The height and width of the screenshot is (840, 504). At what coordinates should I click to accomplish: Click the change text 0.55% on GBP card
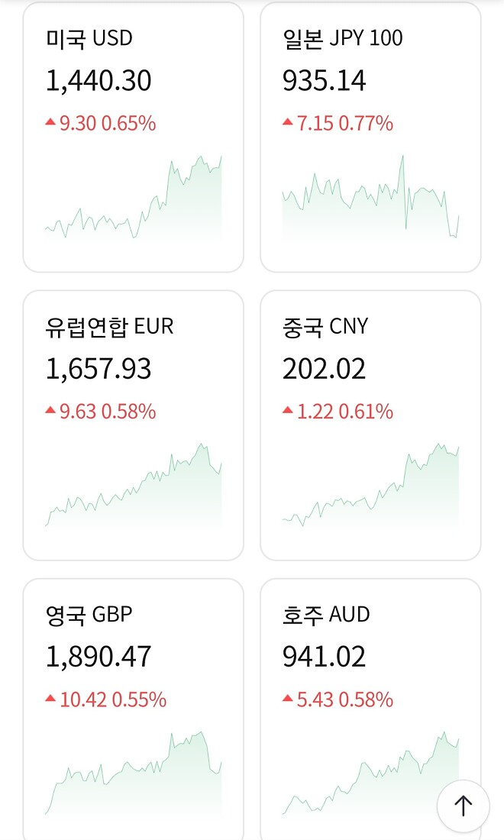[x=139, y=699]
